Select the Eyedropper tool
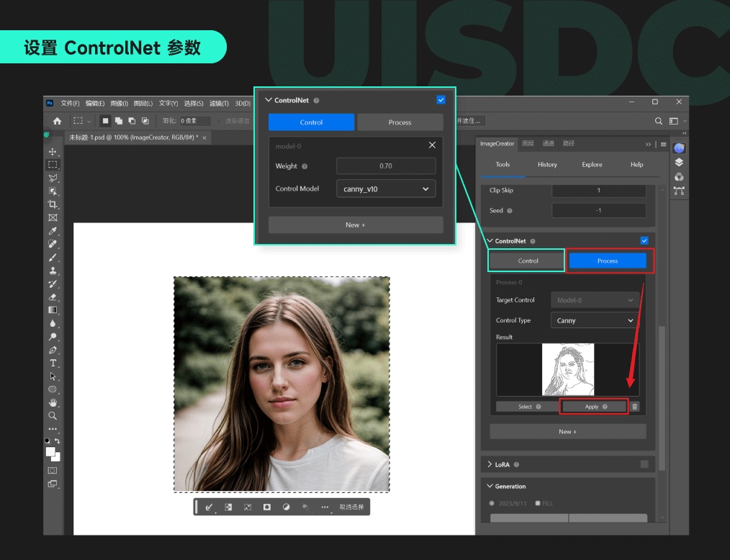Viewport: 730px width, 560px height. [53, 230]
